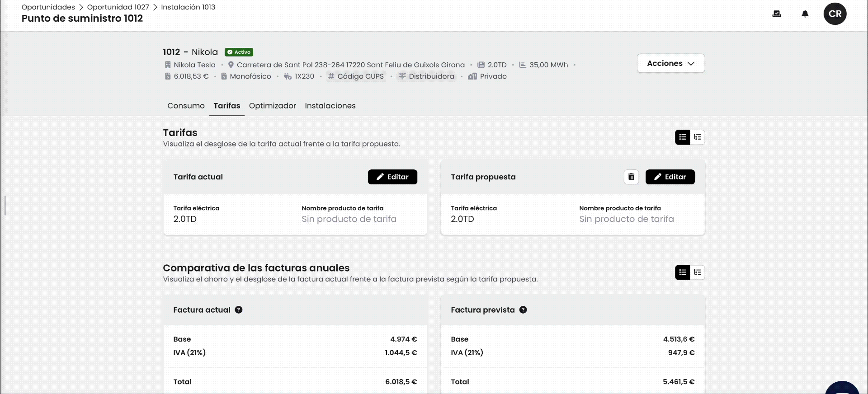Image resolution: width=868 pixels, height=394 pixels.
Task: Click 'Sin producto de tarifa' in Tarifa actual
Action: (x=349, y=219)
